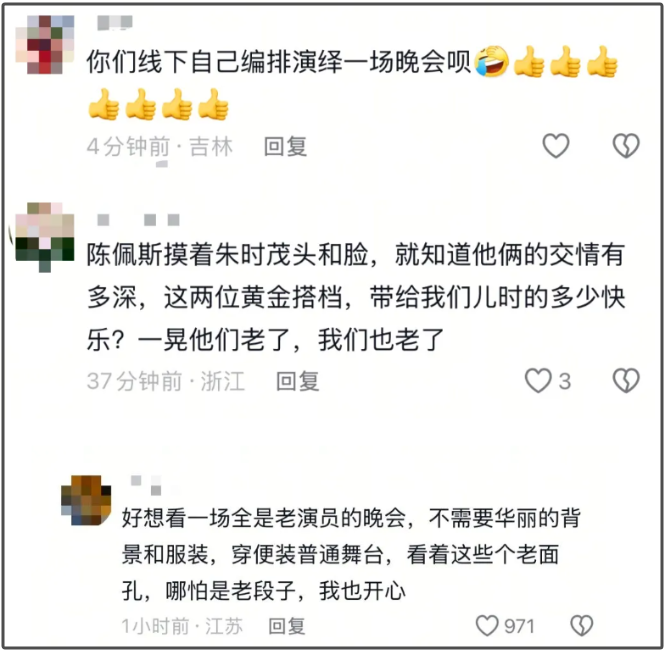The image size is (665, 651).
Task: Like the 江苏 comment with 971 likes
Action: 487,626
